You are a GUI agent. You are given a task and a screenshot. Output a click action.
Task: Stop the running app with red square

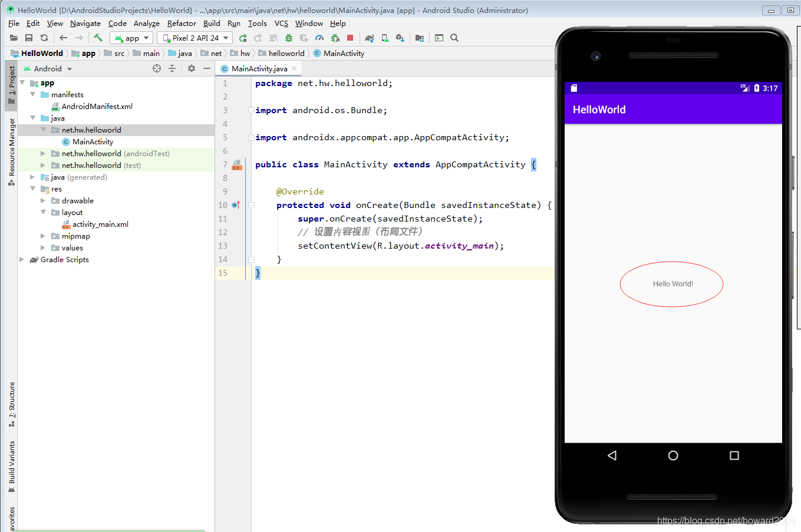(350, 38)
